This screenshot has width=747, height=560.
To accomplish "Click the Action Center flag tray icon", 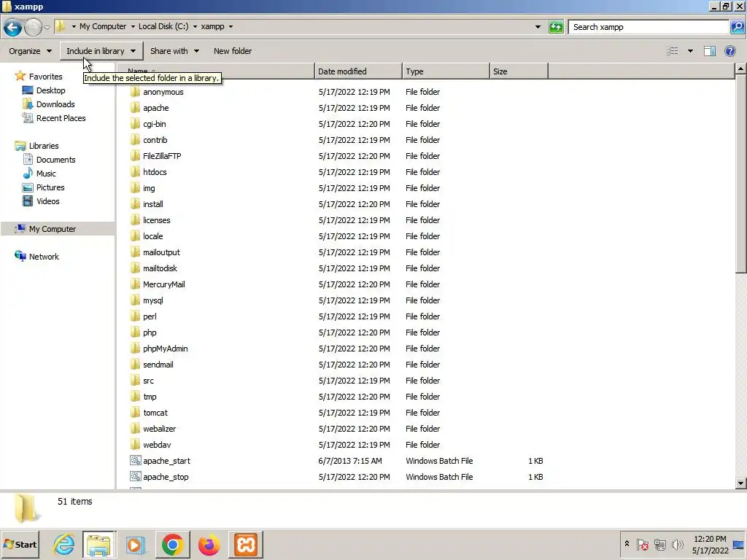I will click(643, 544).
